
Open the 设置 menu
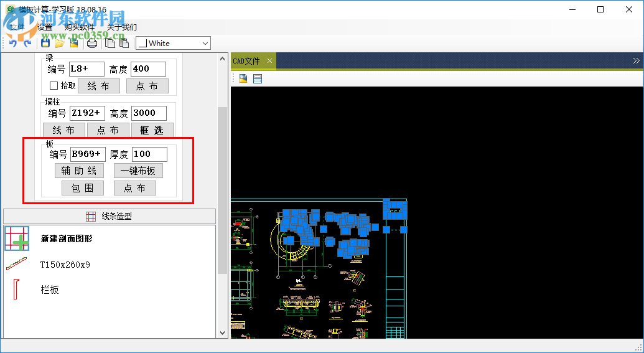click(x=45, y=27)
